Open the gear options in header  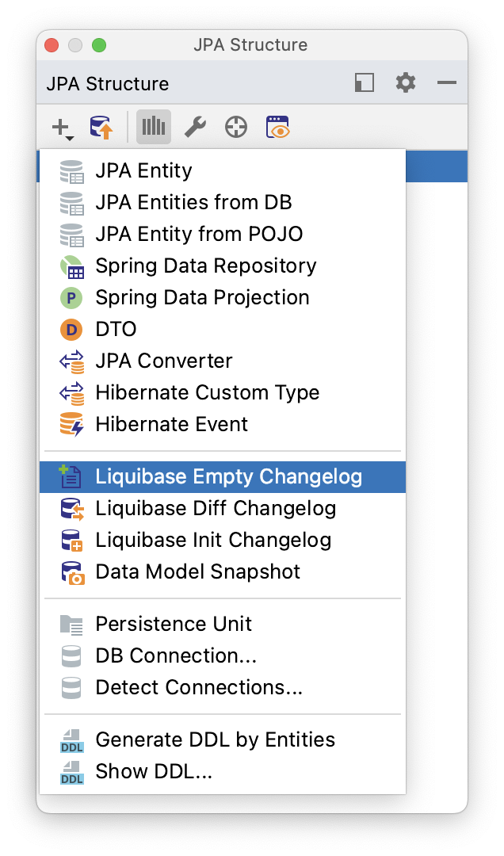click(x=405, y=82)
